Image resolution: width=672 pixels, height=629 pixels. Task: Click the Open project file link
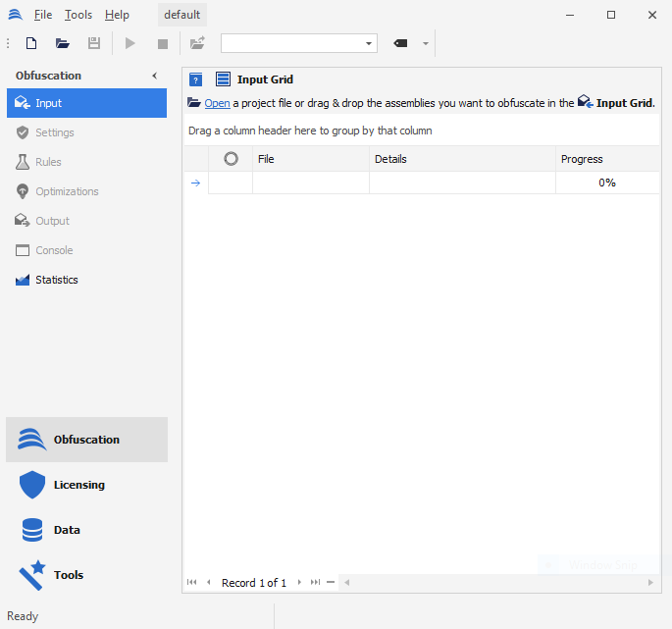pos(217,103)
